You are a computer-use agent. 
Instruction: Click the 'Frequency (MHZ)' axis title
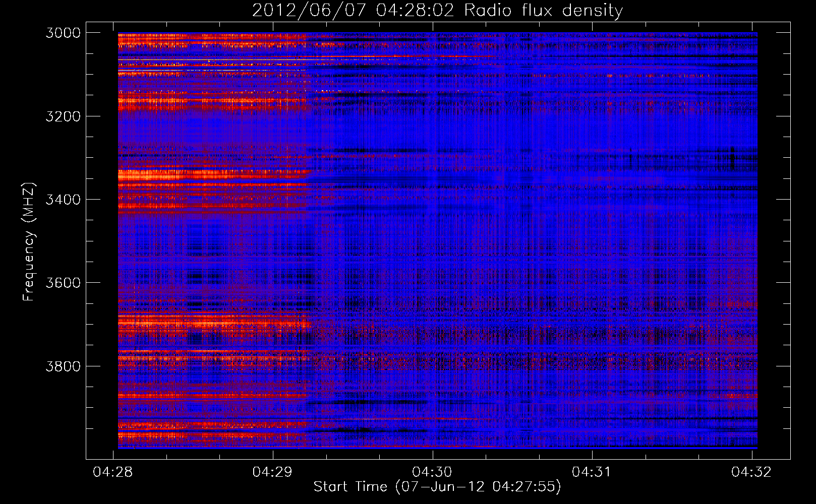[29, 242]
